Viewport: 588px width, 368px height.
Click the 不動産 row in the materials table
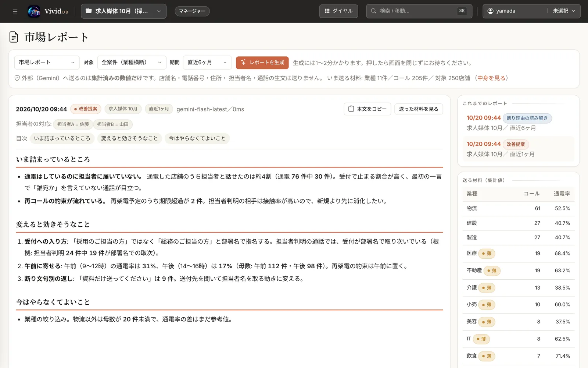click(x=518, y=270)
